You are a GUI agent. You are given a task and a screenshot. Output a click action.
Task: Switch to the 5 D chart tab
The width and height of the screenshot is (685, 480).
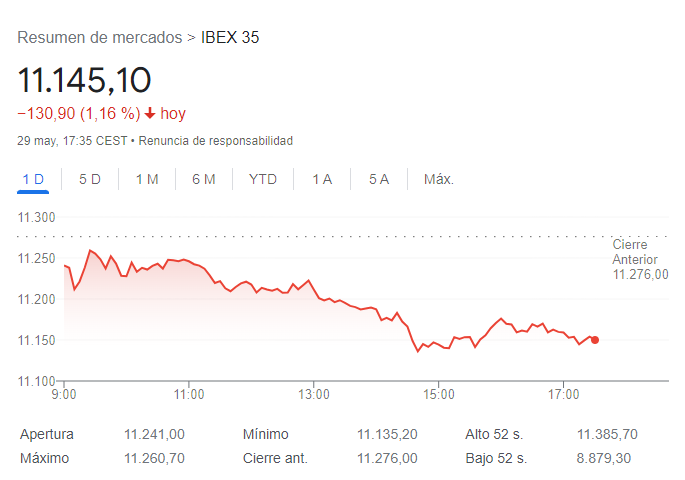90,179
